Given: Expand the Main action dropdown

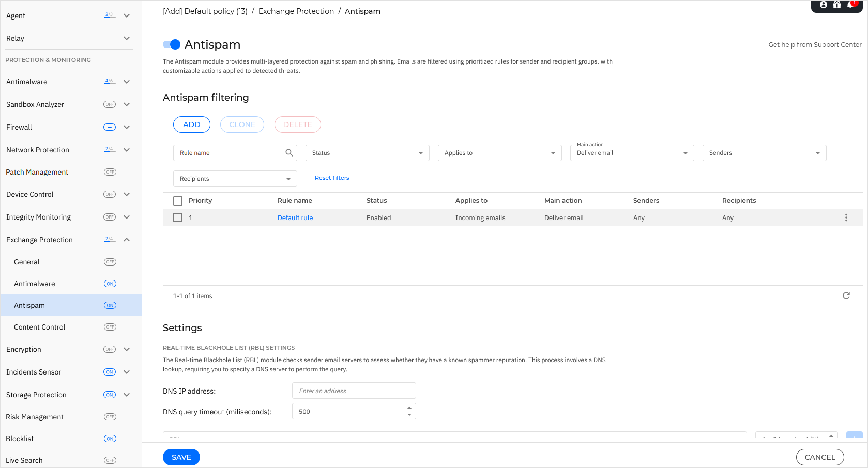Looking at the screenshot, I should pyautogui.click(x=632, y=153).
